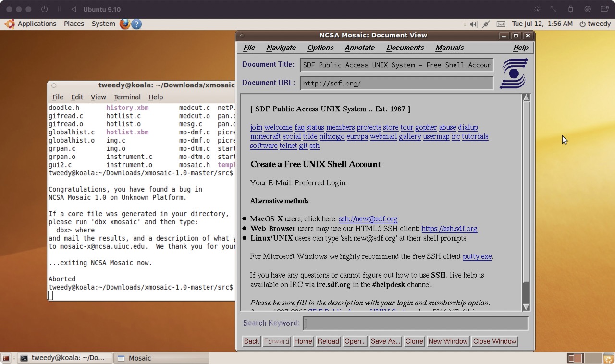615x364 pixels.
Task: Click the Back button in Mosaic
Action: 251,341
